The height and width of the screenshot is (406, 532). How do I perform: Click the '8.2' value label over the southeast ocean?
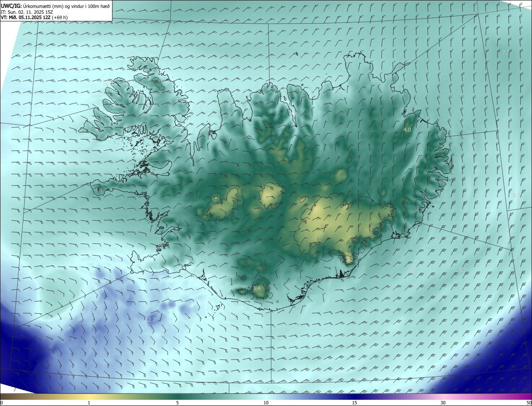[462, 270]
